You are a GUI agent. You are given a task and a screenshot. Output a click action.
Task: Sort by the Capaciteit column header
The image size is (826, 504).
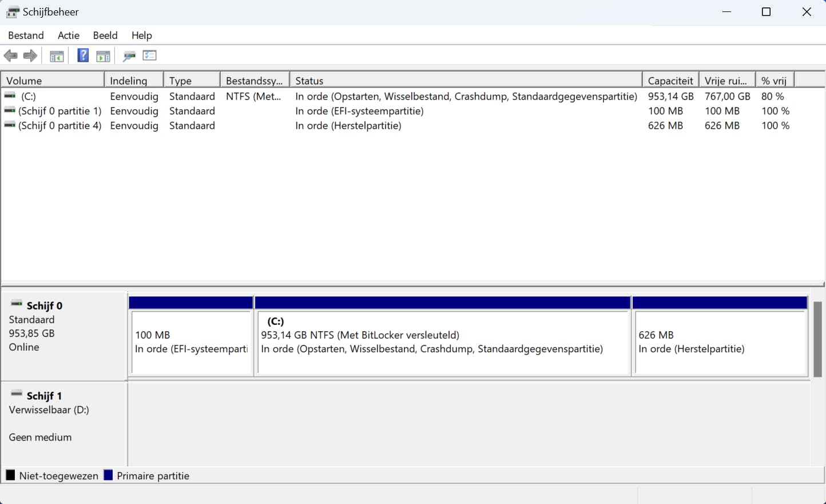pos(671,81)
